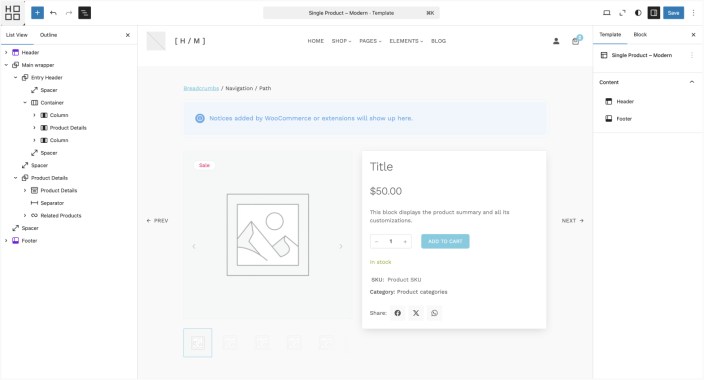Select the Entry Header block

click(x=47, y=78)
